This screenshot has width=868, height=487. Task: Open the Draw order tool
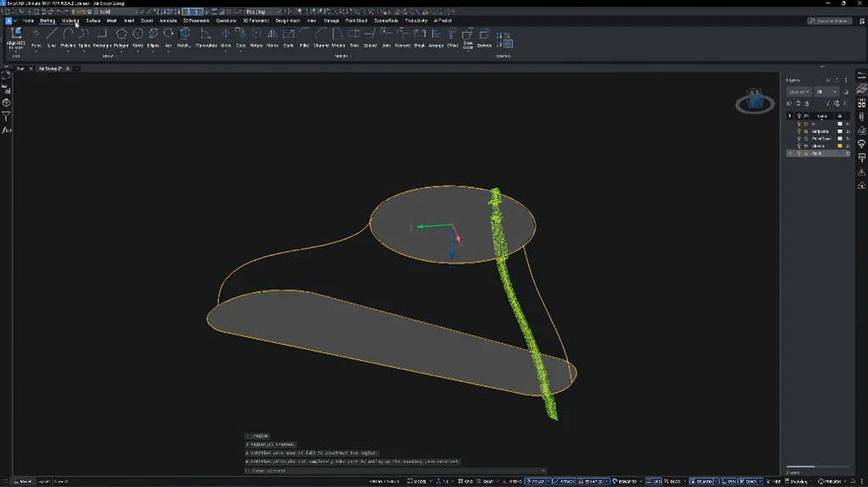click(x=468, y=37)
